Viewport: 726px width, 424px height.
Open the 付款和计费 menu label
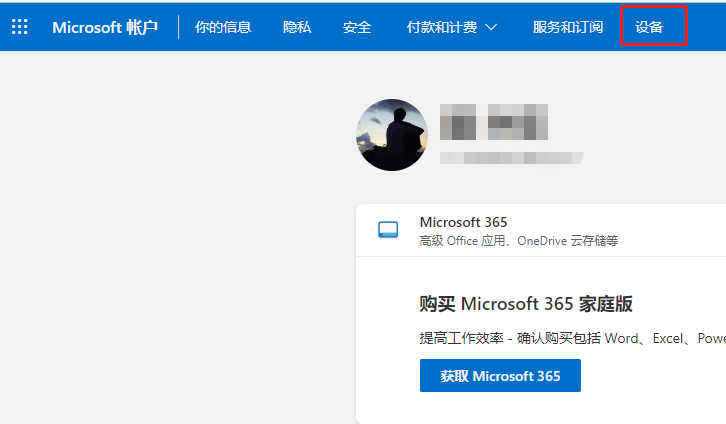(441, 27)
